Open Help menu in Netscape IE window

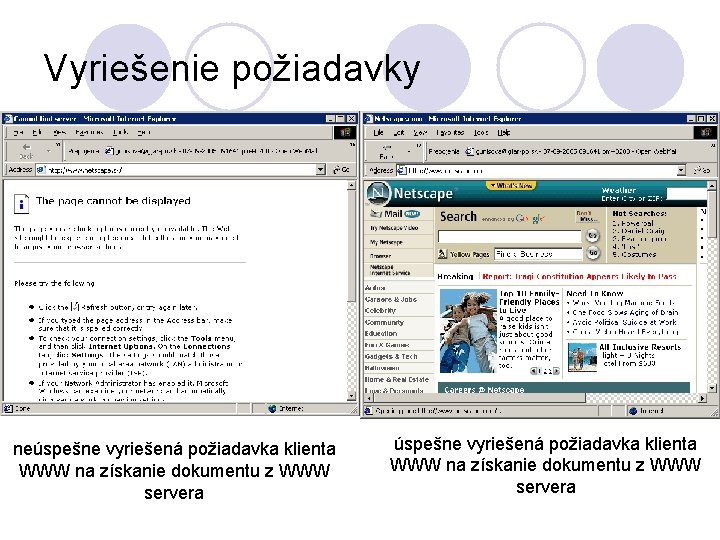click(x=504, y=132)
